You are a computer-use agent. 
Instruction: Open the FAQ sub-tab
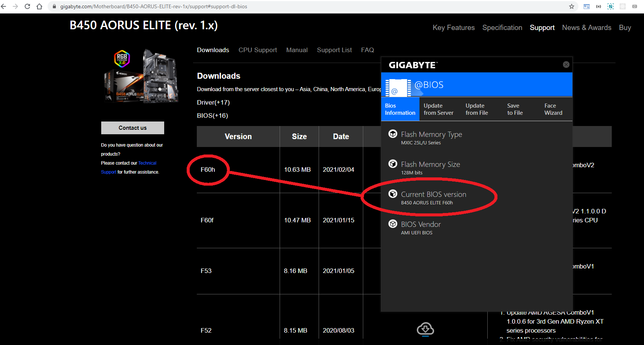pyautogui.click(x=367, y=50)
